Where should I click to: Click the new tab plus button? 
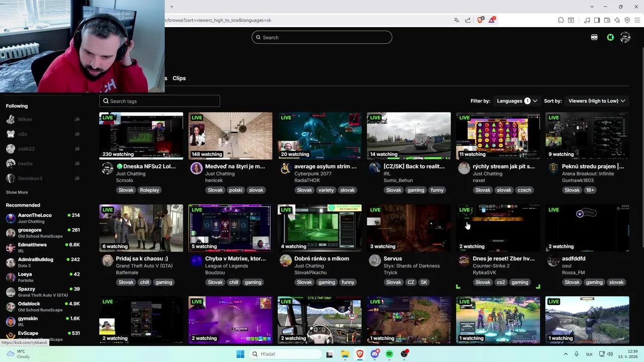click(172, 7)
